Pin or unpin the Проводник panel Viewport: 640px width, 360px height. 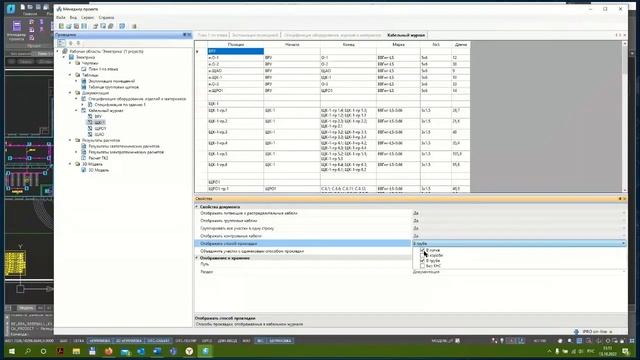point(184,35)
